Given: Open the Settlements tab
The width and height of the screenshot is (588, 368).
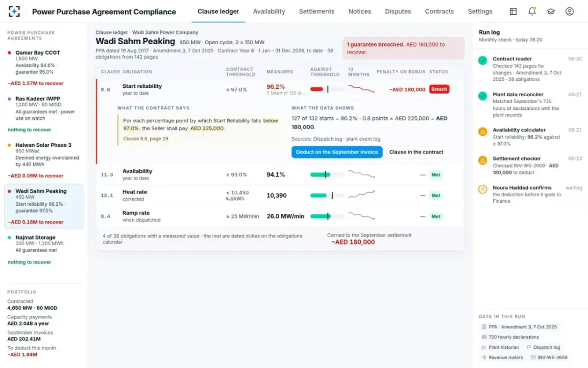Looking at the screenshot, I should (x=317, y=11).
